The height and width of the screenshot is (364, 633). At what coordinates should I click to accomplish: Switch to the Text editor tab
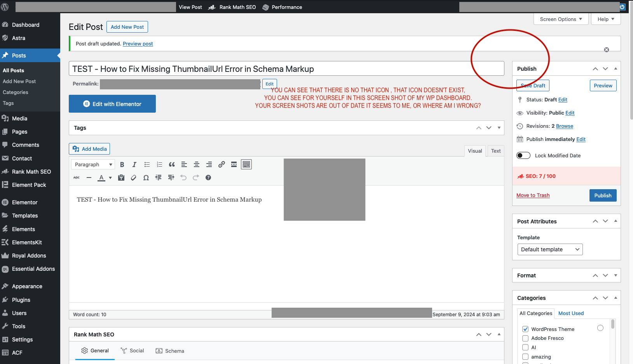click(x=495, y=151)
